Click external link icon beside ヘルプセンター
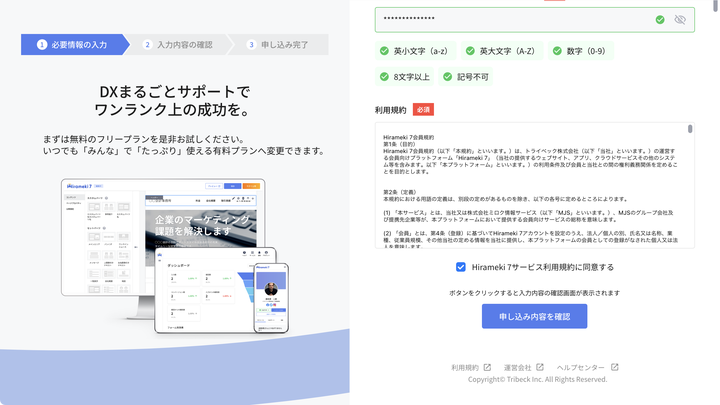The width and height of the screenshot is (720, 405). (x=615, y=367)
